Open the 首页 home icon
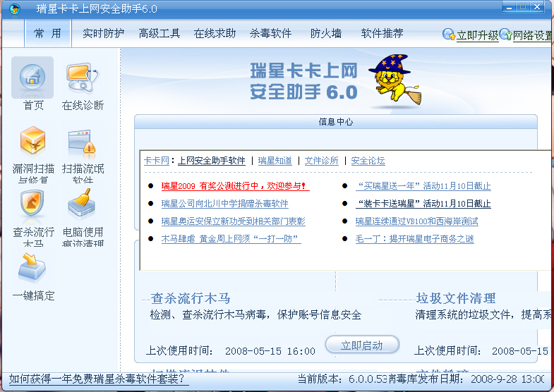 tap(32, 78)
